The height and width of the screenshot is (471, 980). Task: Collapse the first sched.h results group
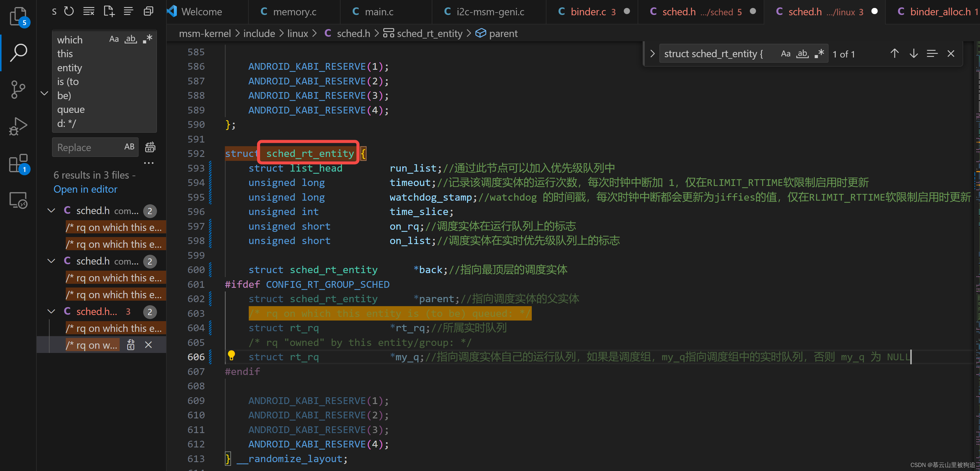click(x=51, y=210)
